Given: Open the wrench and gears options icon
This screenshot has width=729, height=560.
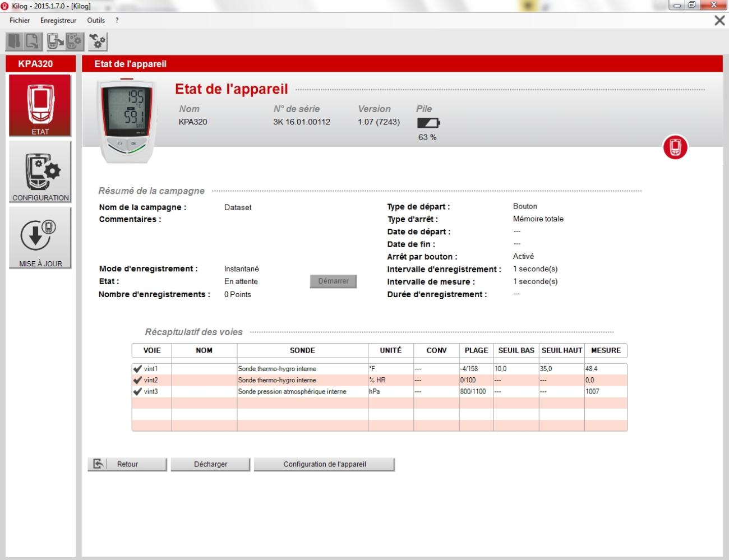Looking at the screenshot, I should (x=98, y=41).
